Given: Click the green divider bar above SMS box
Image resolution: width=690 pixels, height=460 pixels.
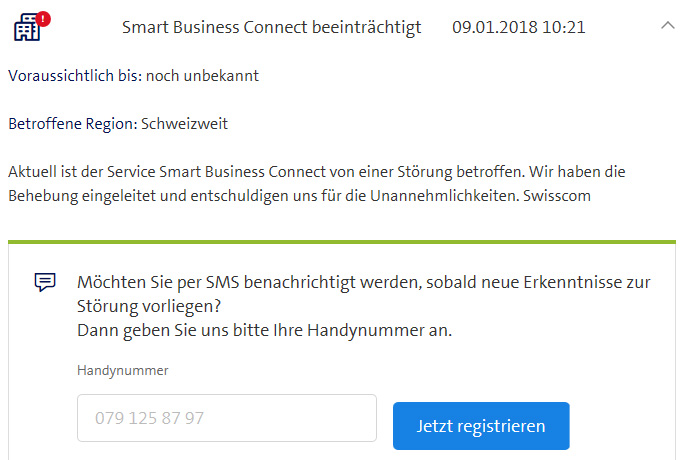Looking at the screenshot, I should coord(342,242).
